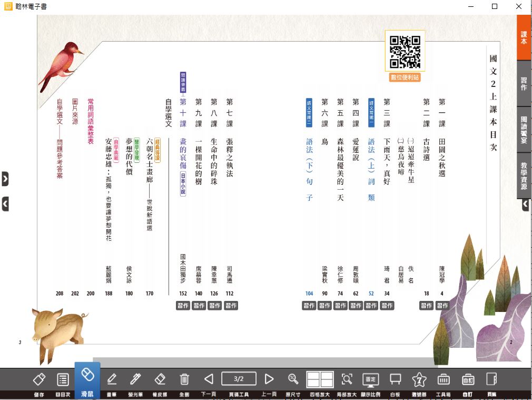This screenshot has height=400, width=532.
Task: Open the 數位便利貼 button
Action: tap(405, 77)
